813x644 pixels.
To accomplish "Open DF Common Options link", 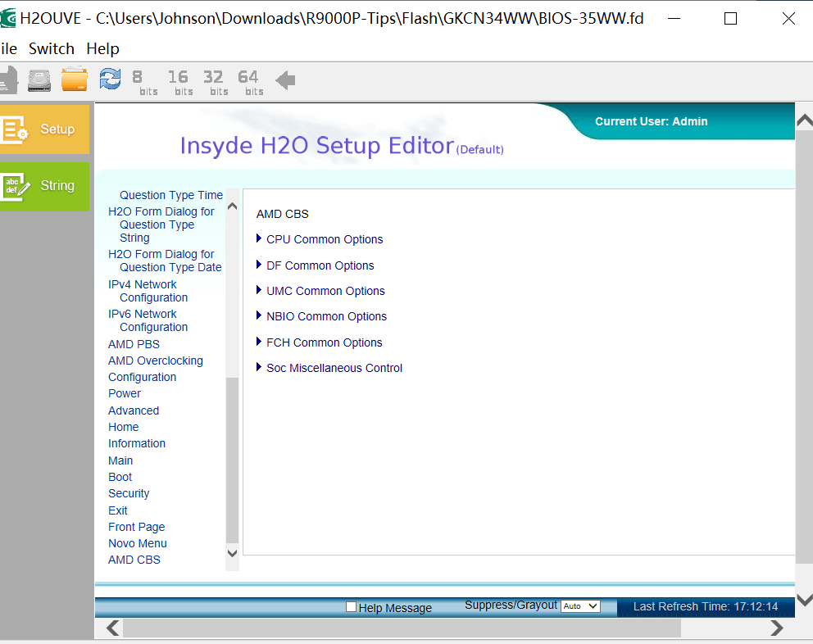I will (320, 265).
